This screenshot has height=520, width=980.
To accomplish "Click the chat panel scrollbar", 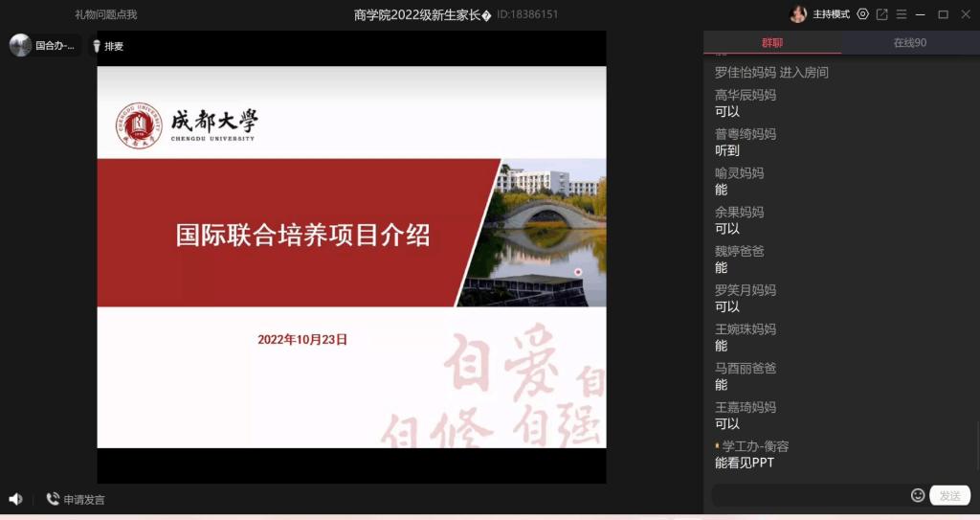I will coord(977,447).
